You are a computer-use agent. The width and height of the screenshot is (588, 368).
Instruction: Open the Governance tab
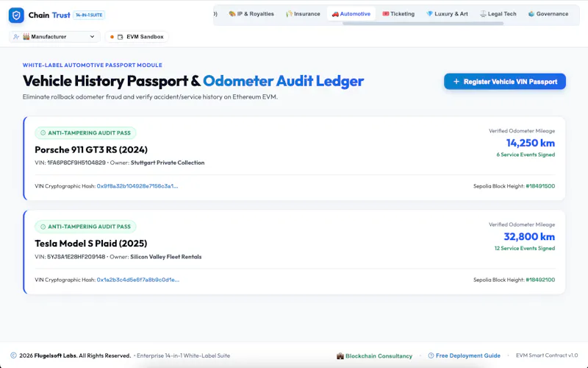(x=548, y=14)
